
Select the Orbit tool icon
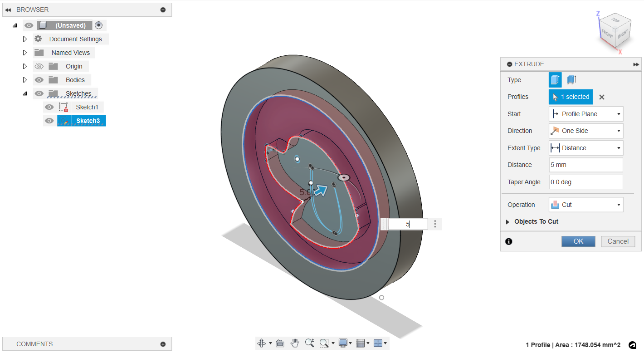[x=262, y=343]
